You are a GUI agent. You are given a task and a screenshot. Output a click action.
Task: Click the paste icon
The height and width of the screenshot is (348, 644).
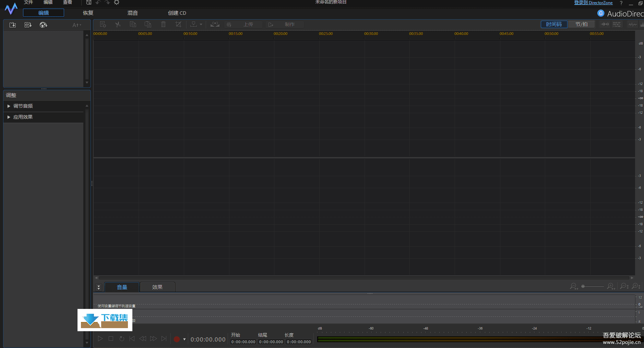click(148, 24)
